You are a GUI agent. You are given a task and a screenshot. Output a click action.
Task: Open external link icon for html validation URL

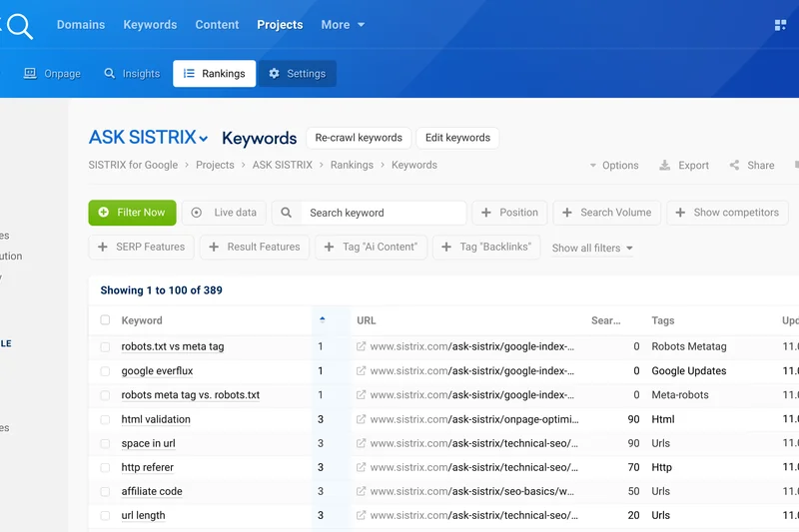pos(362,419)
